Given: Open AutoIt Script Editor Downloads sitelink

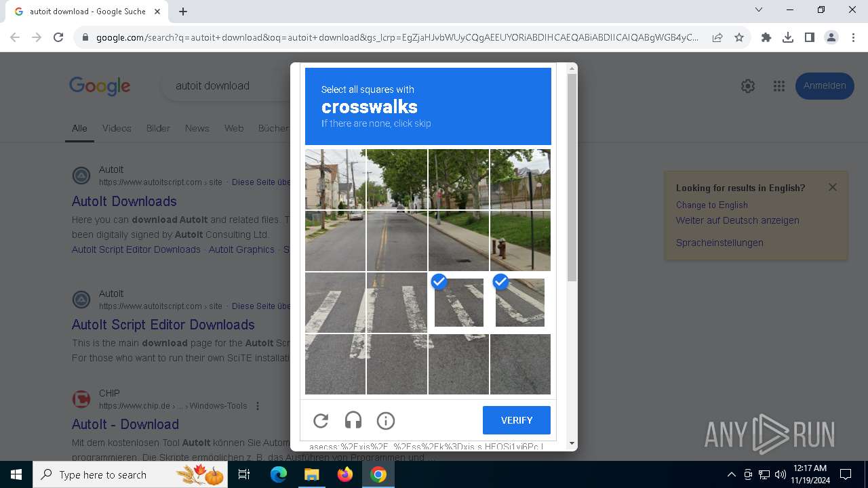Looking at the screenshot, I should [x=136, y=249].
